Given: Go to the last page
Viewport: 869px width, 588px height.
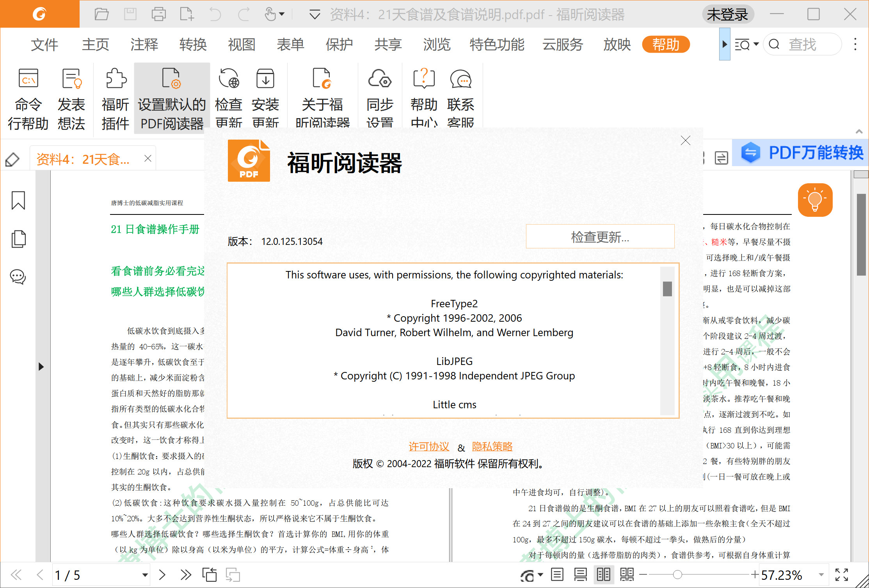Looking at the screenshot, I should pyautogui.click(x=186, y=575).
